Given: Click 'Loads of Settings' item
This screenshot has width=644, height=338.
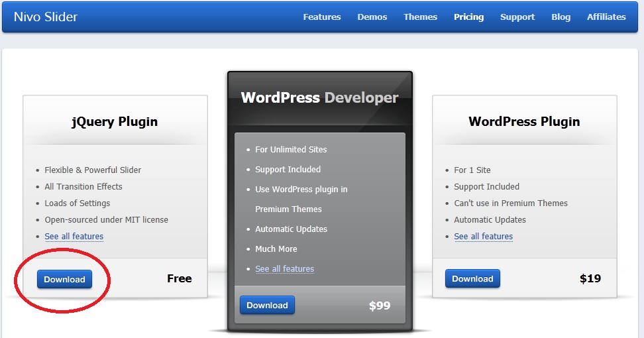Looking at the screenshot, I should pos(78,203).
